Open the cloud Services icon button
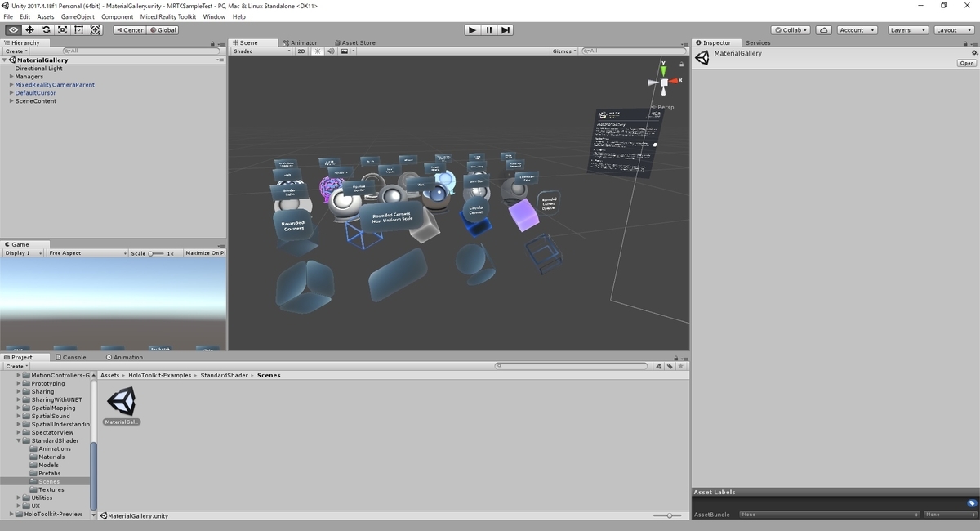980x531 pixels. coord(824,30)
